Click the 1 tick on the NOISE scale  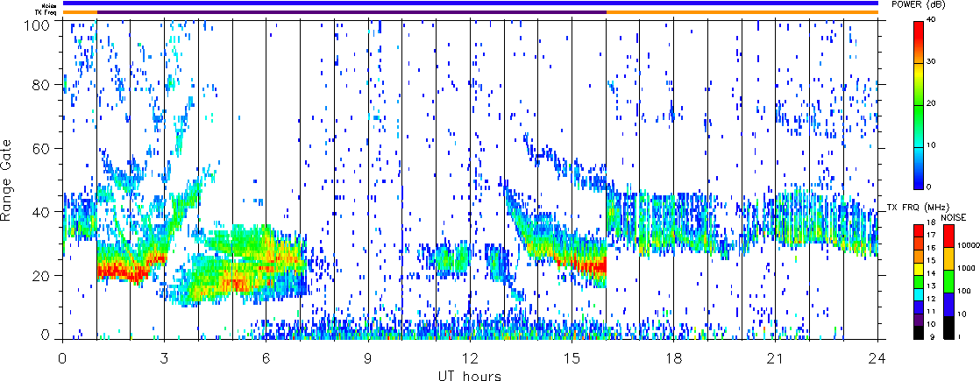961,336
